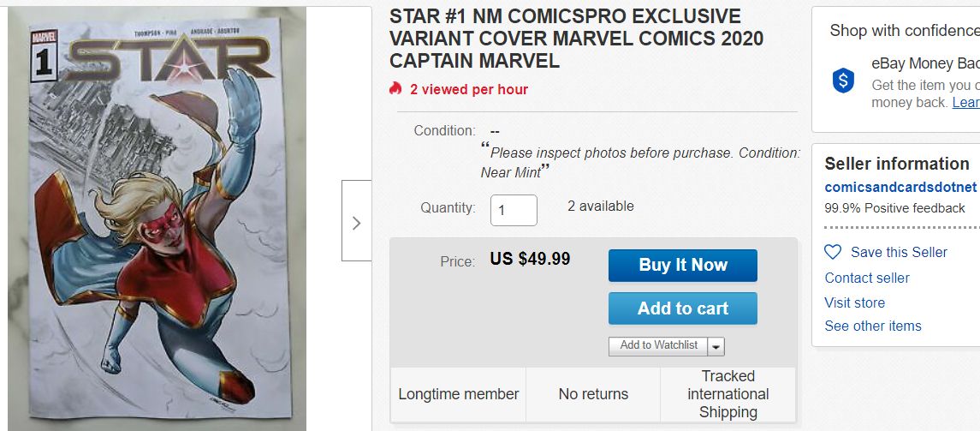
Task: Click the Contact seller link
Action: pyautogui.click(x=867, y=278)
